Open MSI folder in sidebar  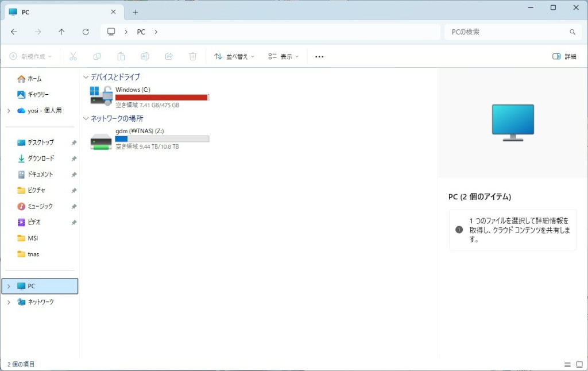pos(28,238)
